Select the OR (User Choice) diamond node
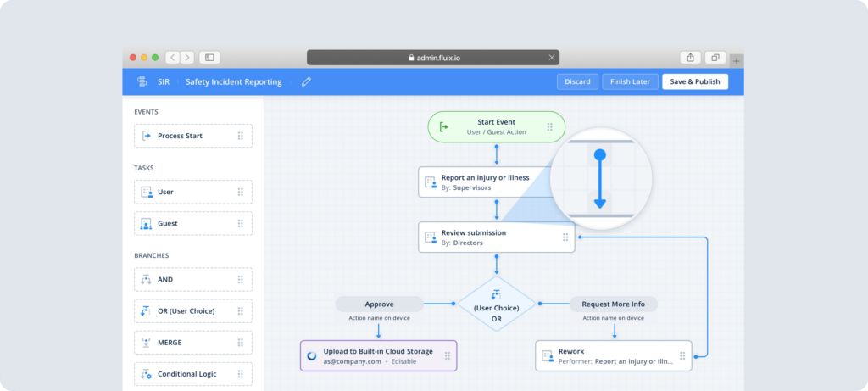Image resolution: width=868 pixels, height=391 pixels. (x=496, y=304)
